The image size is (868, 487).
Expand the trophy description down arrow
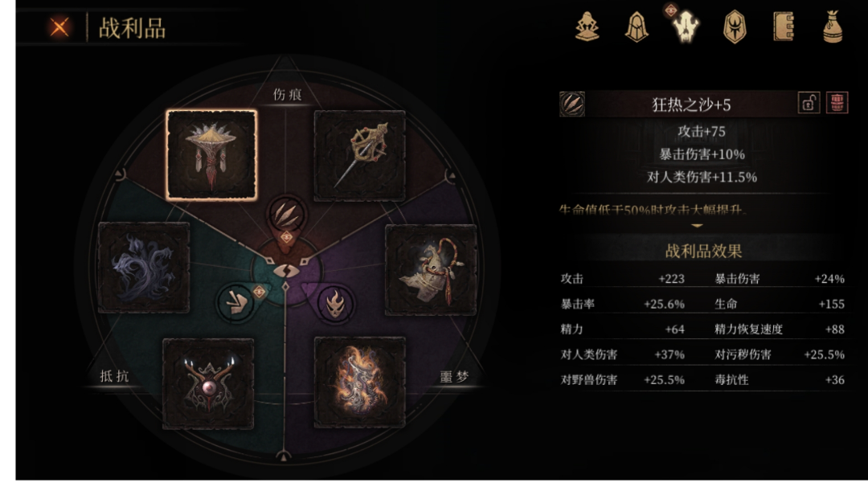point(697,226)
